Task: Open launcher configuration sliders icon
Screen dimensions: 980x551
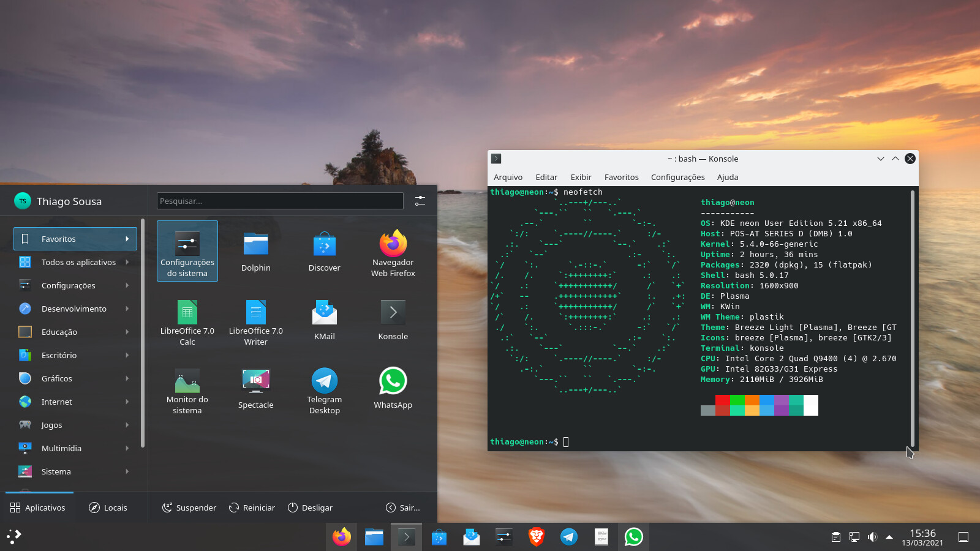Action: tap(420, 201)
